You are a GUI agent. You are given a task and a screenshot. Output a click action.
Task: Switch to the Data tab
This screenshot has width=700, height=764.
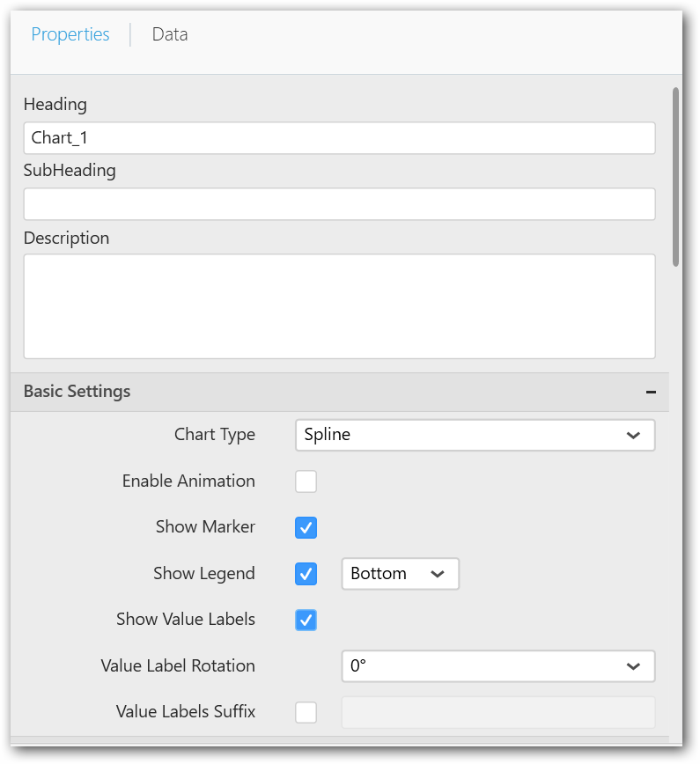(169, 34)
